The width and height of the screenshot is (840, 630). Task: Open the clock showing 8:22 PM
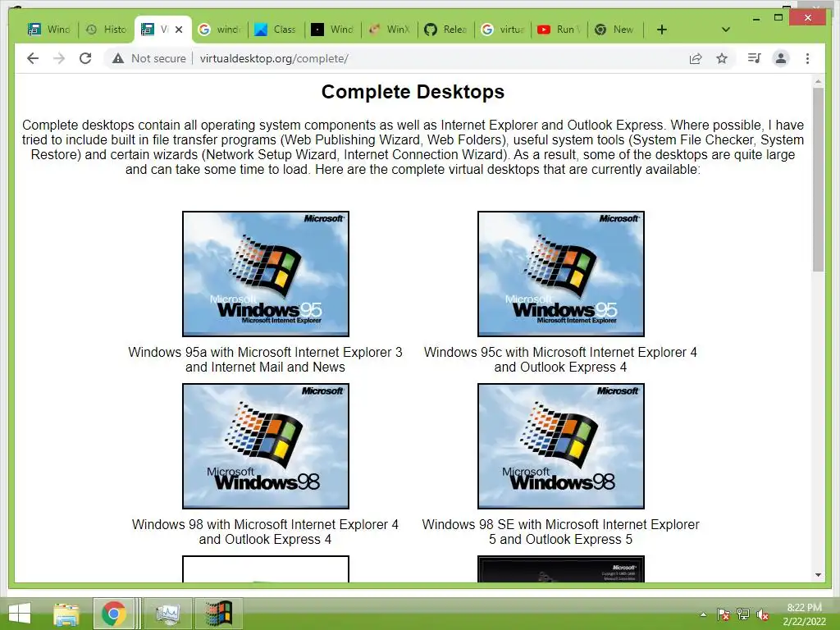804,614
